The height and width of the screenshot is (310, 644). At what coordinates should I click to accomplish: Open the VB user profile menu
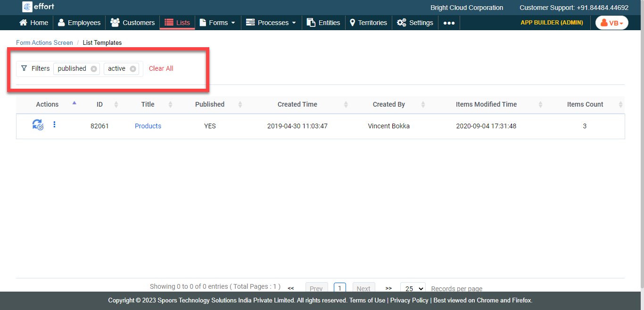pos(611,23)
